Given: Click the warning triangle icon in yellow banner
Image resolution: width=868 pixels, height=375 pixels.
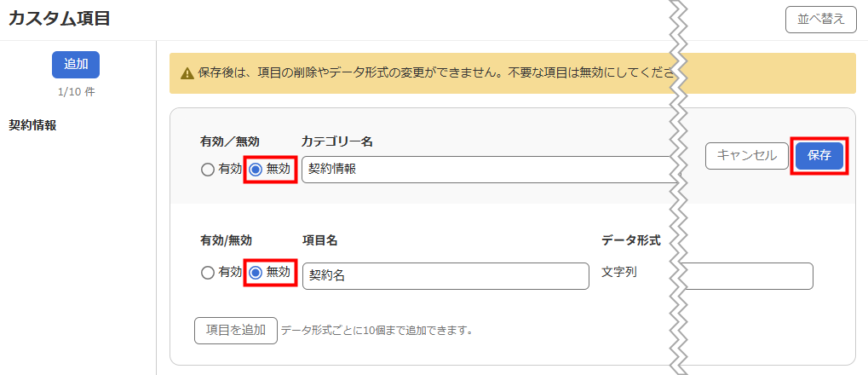Looking at the screenshot, I should pos(187,73).
